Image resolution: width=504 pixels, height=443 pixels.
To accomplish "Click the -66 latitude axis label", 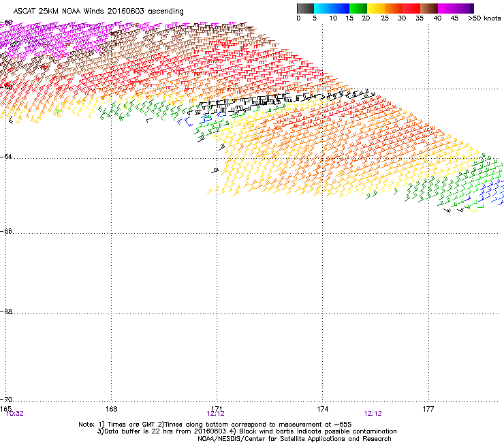I will click(6, 231).
